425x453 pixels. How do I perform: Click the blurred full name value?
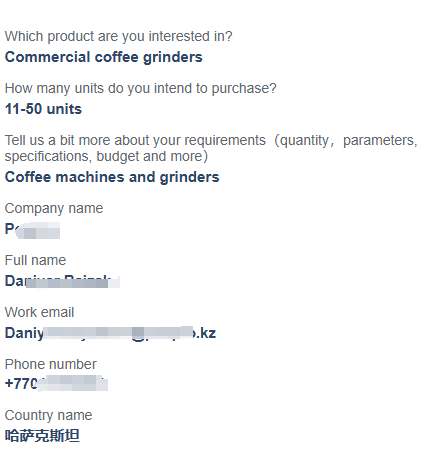[62, 282]
